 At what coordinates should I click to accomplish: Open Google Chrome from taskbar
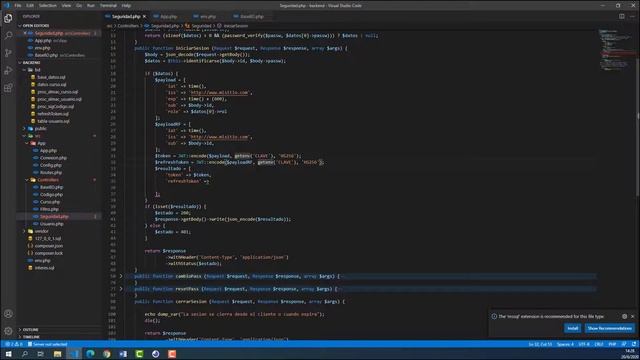tap(107, 354)
